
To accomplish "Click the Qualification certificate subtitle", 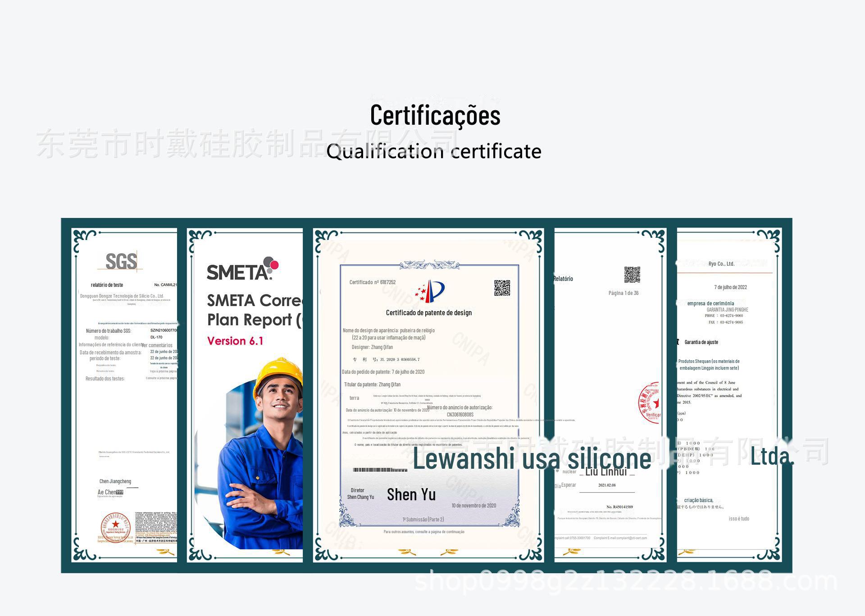I will [433, 151].
